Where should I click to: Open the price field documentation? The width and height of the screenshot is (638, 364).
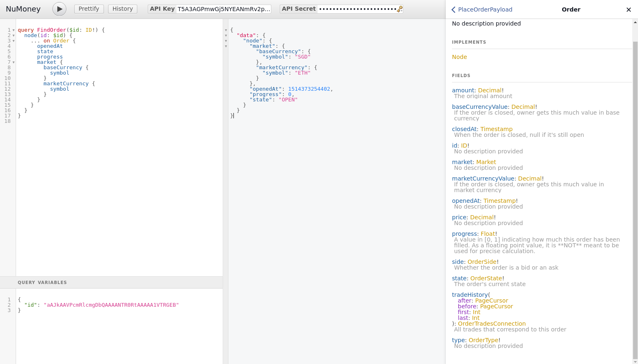click(459, 217)
